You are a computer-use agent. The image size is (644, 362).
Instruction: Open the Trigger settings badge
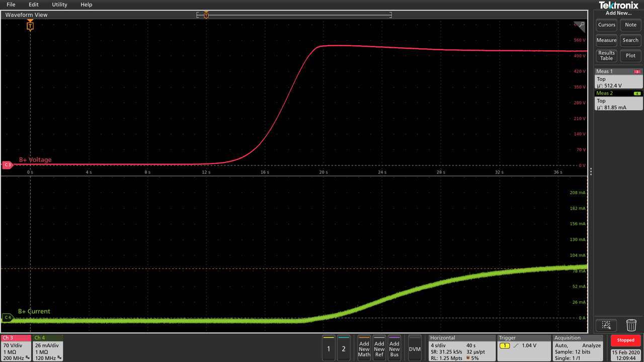[524, 347]
